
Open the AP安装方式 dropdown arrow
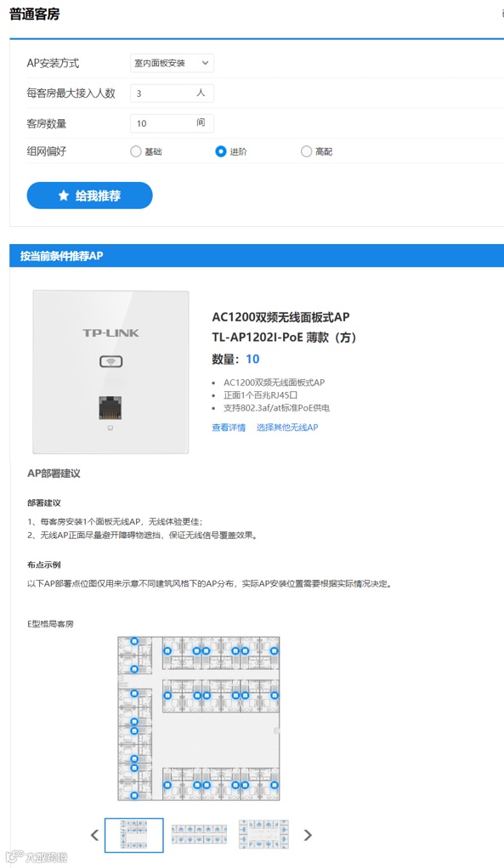click(205, 63)
